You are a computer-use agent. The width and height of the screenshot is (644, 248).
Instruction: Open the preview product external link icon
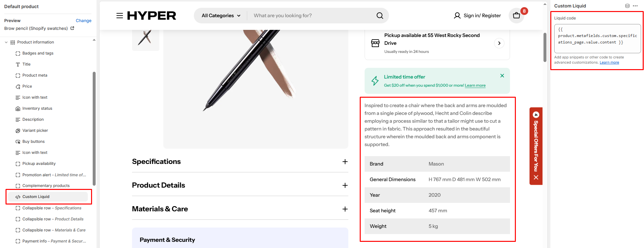(x=72, y=28)
